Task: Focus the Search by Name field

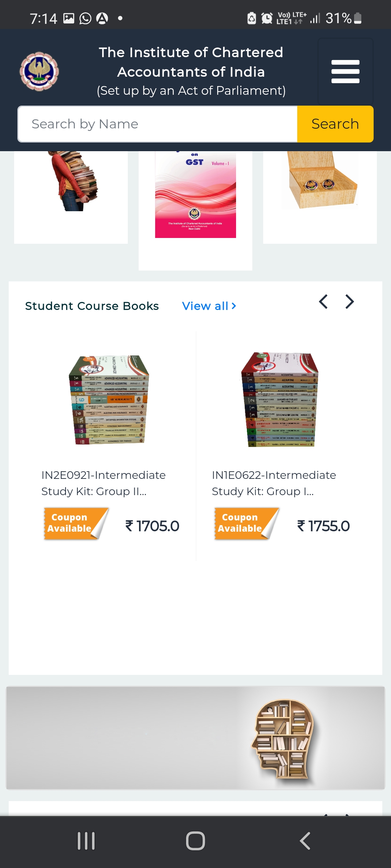Action: pyautogui.click(x=157, y=124)
